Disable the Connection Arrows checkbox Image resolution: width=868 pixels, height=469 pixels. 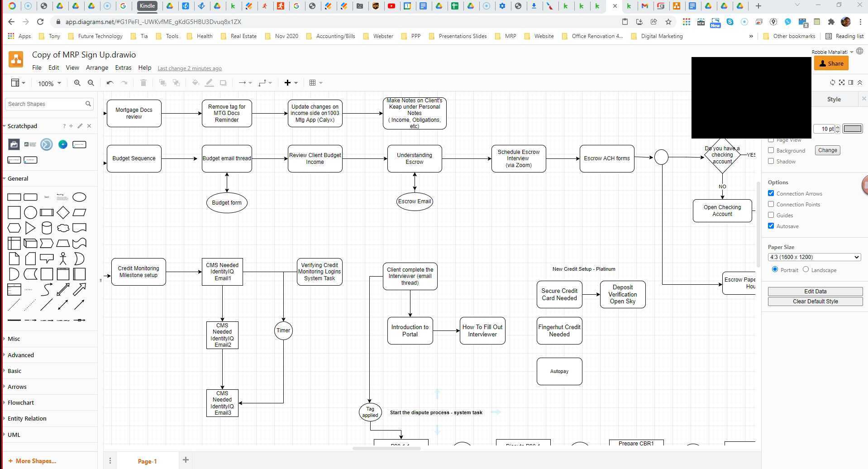tap(771, 193)
